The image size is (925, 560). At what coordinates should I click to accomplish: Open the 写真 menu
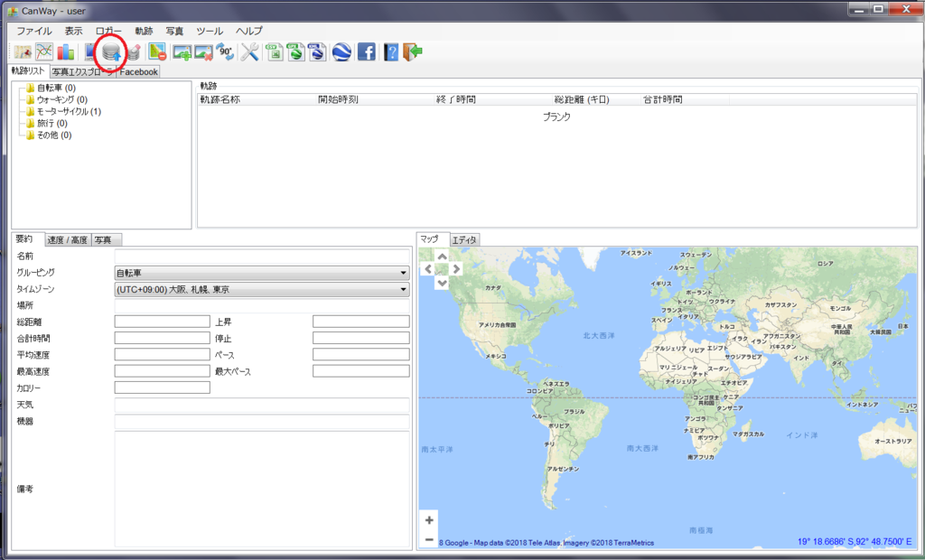click(174, 31)
